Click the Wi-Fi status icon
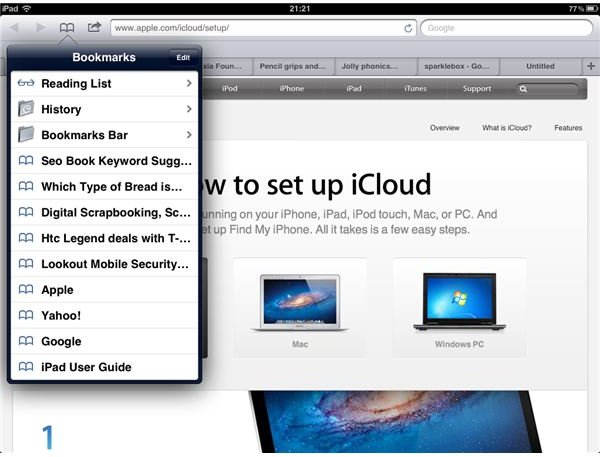The width and height of the screenshot is (600, 457). point(26,8)
